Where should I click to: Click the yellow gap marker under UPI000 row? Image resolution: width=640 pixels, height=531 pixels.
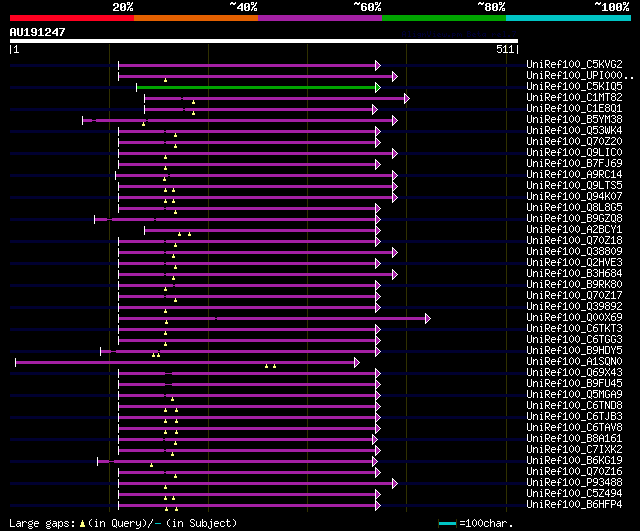coord(165,80)
